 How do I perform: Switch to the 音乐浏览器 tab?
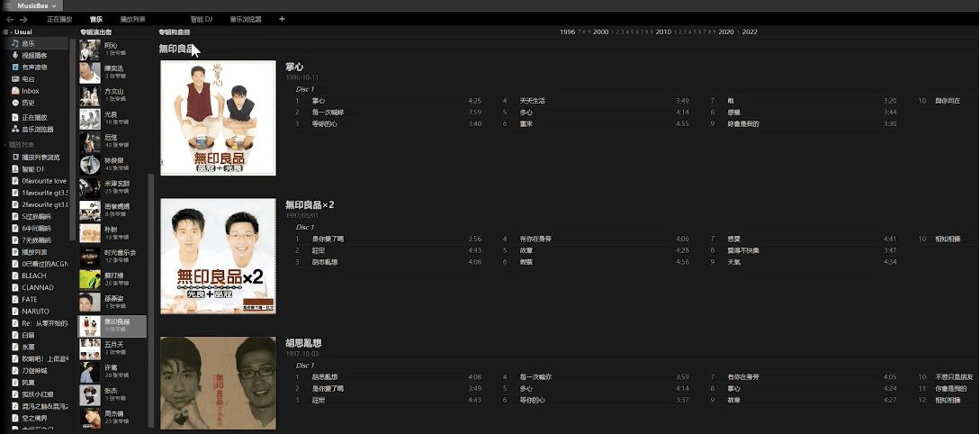pos(246,20)
